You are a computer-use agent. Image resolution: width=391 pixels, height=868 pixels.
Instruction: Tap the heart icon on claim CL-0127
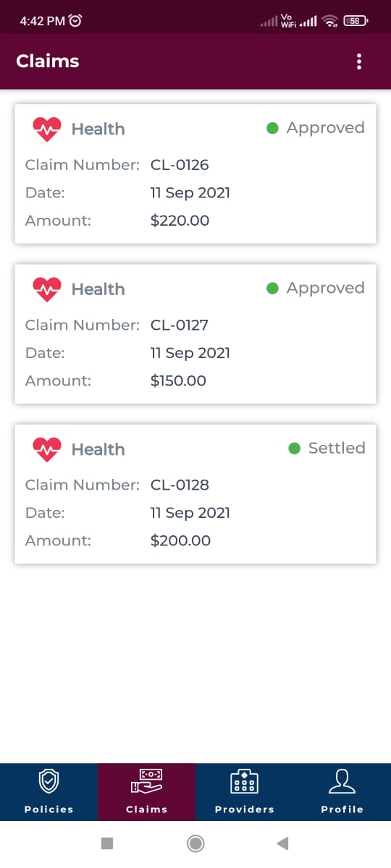(x=47, y=289)
